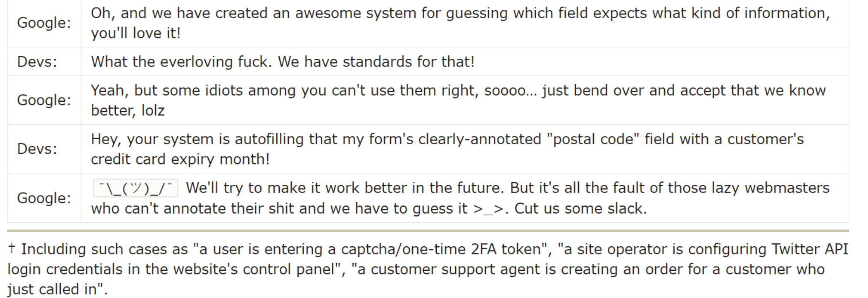Click the text 'you'll love it!'
Viewport: 868px width, 298px height.
click(136, 33)
